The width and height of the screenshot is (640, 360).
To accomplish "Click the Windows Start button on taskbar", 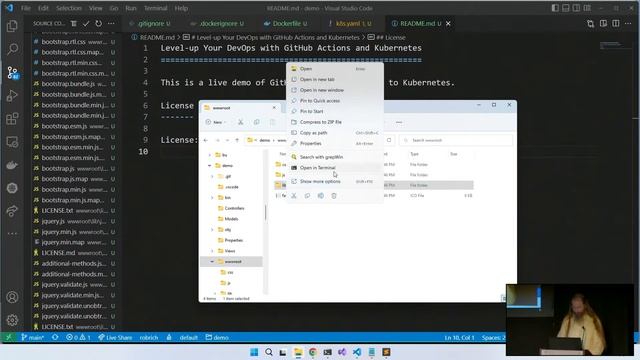I will point(254,352).
